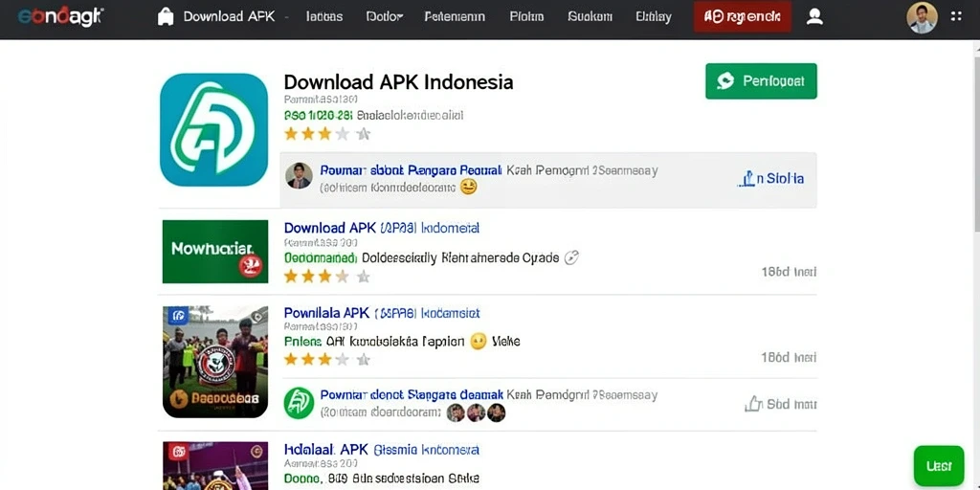The height and width of the screenshot is (490, 980).
Task: Open the second Download APK result link
Action: 381,228
